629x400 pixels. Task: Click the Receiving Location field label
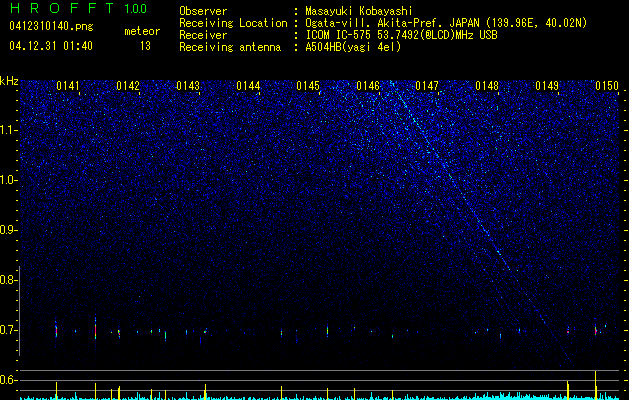coord(233,23)
